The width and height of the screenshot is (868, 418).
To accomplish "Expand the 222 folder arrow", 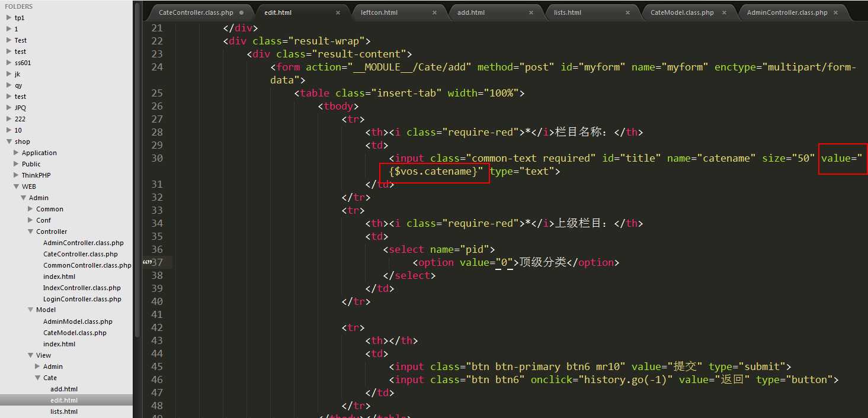I will (x=9, y=119).
